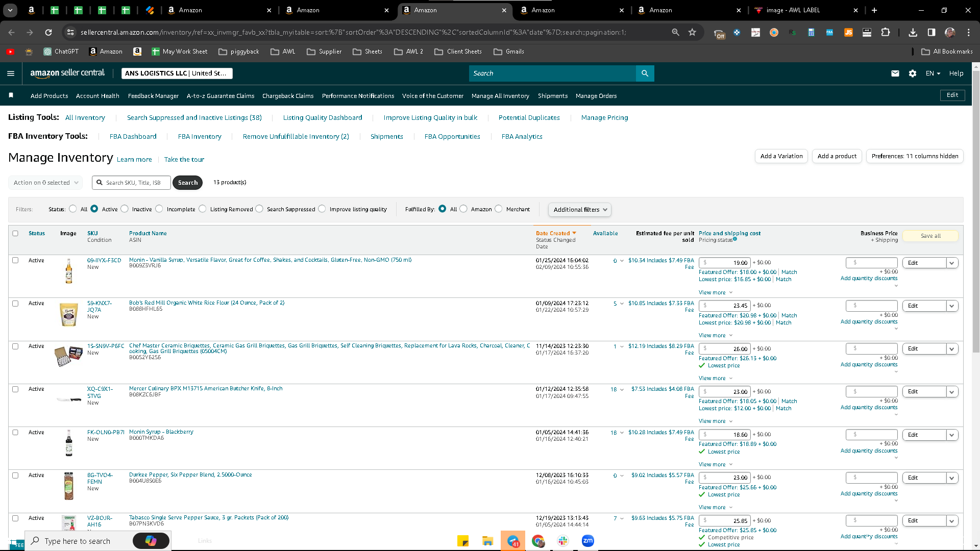Screen dimensions: 980x551
Task: Tick the select-all checkbox in table header
Action: click(15, 233)
